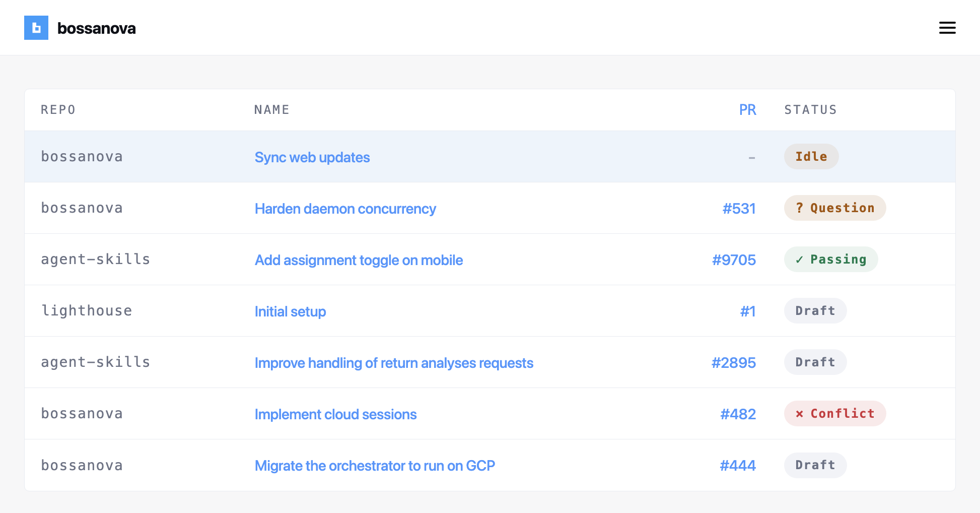Click bossanova repo in Harden daemon row
Screen dimensions: 980x513
pyautogui.click(x=82, y=208)
